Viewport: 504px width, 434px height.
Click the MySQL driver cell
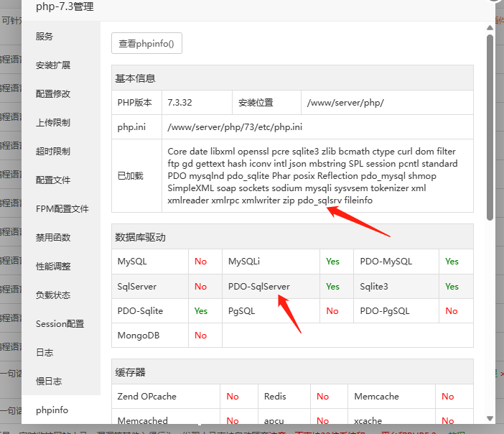point(150,262)
